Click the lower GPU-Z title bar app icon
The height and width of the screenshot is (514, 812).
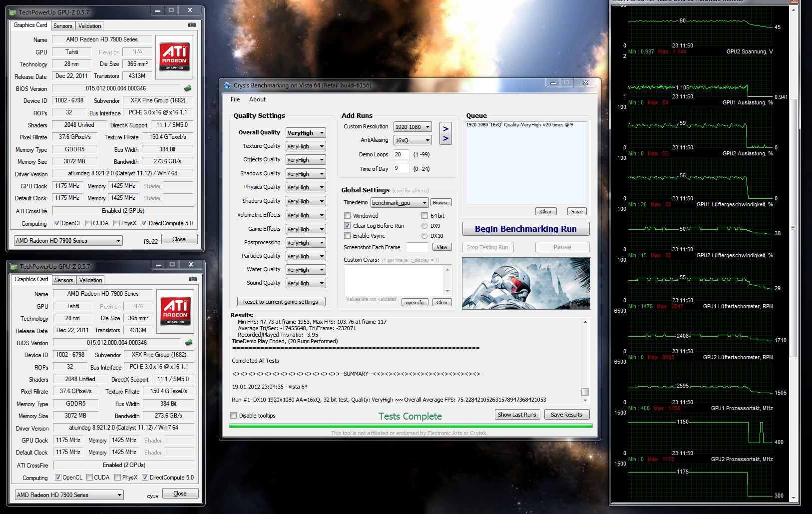(14, 266)
